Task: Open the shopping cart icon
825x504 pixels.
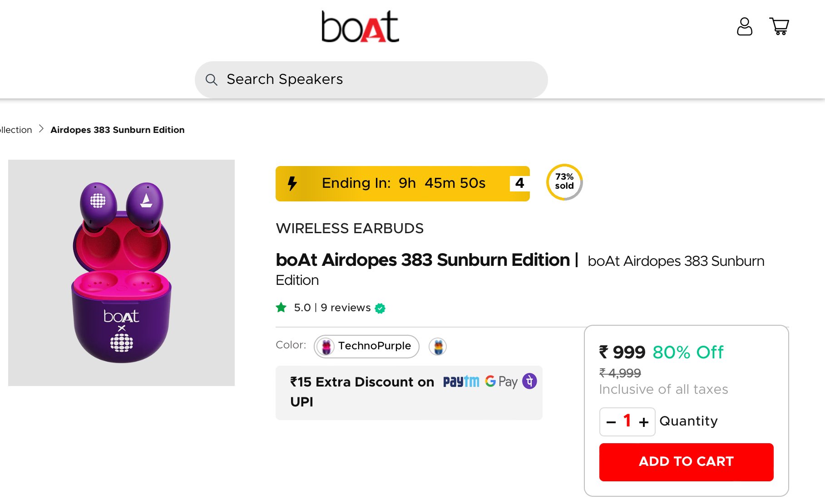Action: coord(779,26)
